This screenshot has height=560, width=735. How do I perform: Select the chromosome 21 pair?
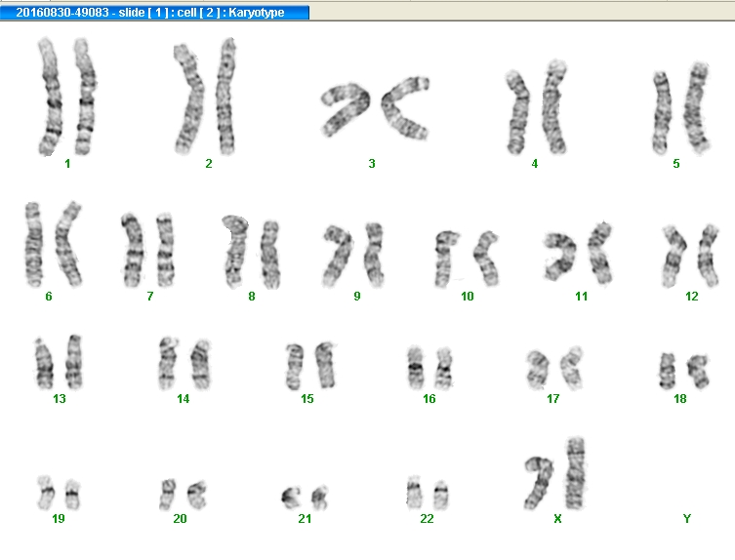(x=305, y=497)
